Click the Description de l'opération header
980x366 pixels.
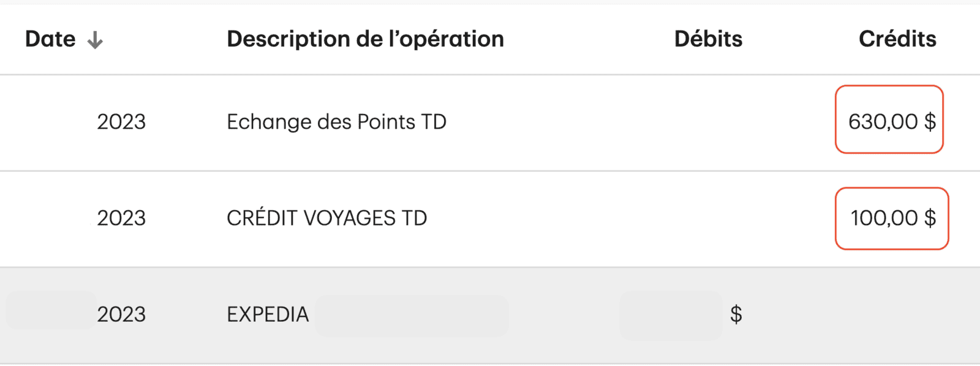point(365,39)
